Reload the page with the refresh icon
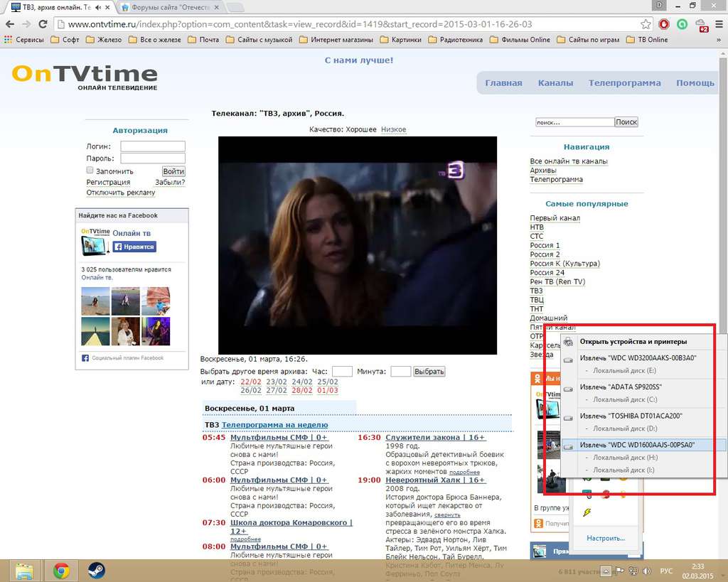Screen dimensions: 728x582 pos(43,24)
